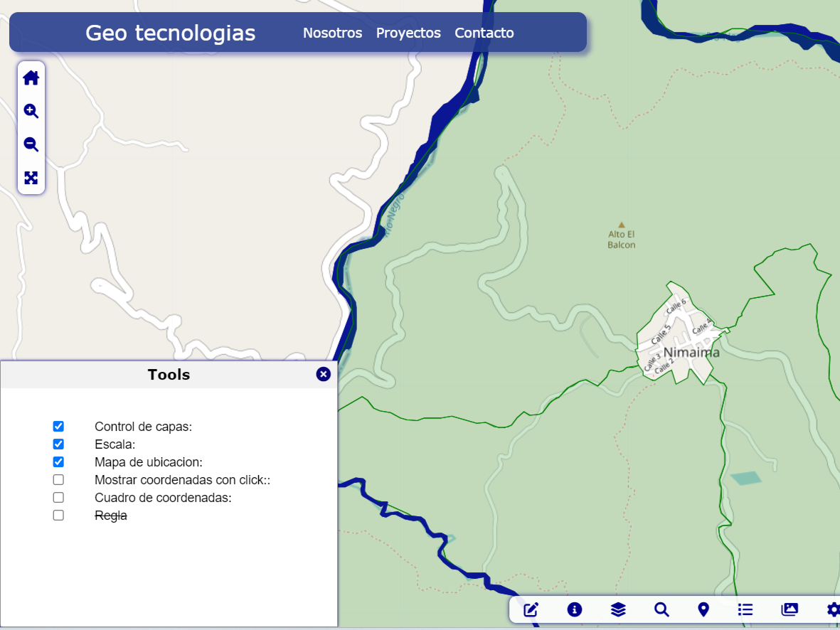
Task: Open the edit pencil tool in bottom toolbar
Action: (531, 609)
